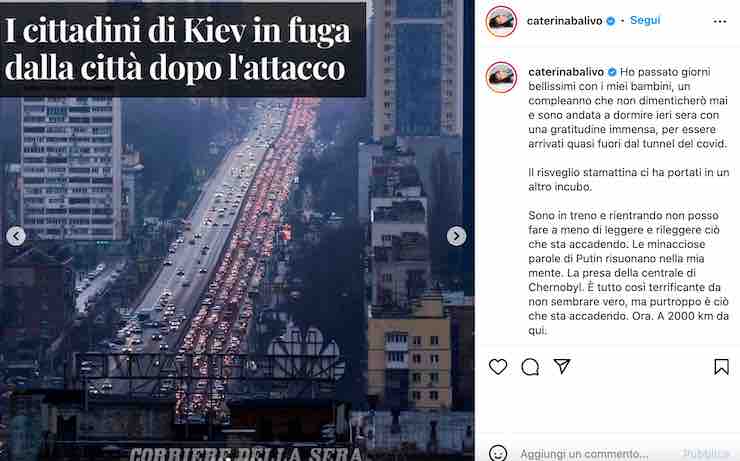Click the Segui follow button

[x=645, y=20]
